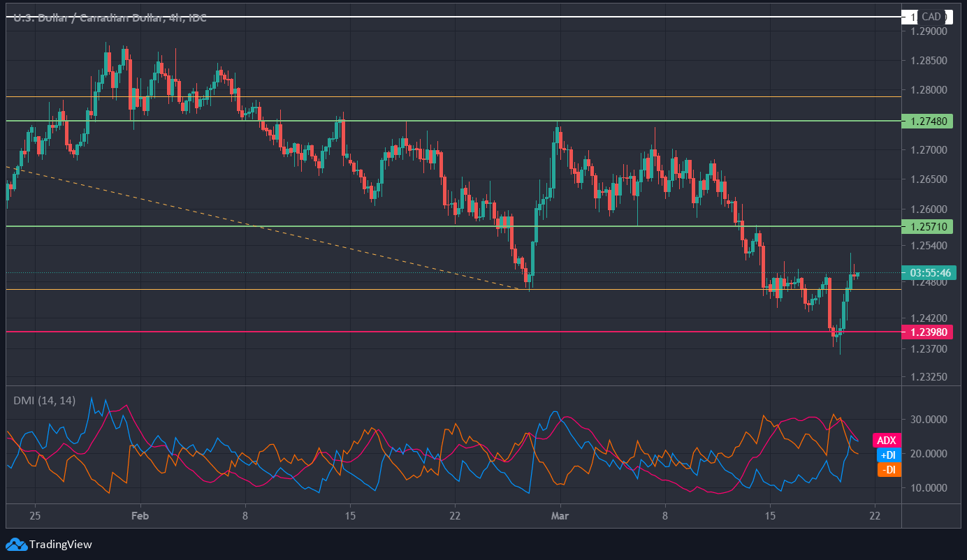Viewport: 967px width, 560px height.
Task: Select the pink 1.23980 price label
Action: pos(927,332)
